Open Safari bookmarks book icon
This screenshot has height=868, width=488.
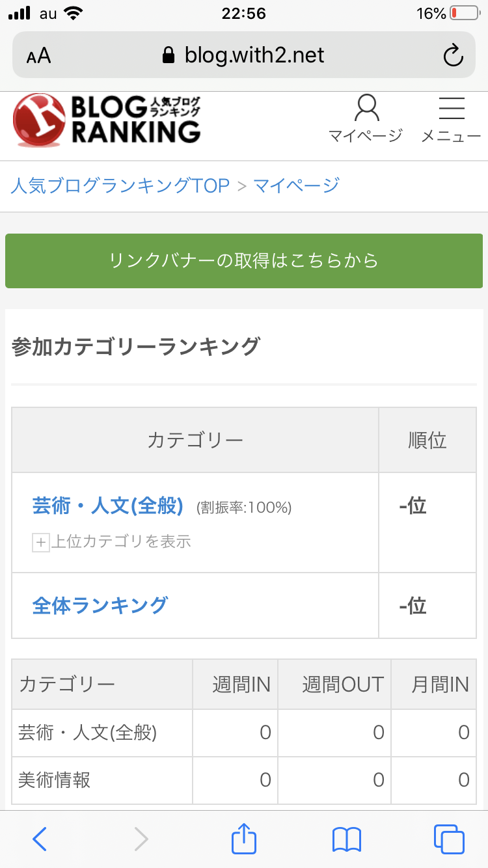coord(346,839)
